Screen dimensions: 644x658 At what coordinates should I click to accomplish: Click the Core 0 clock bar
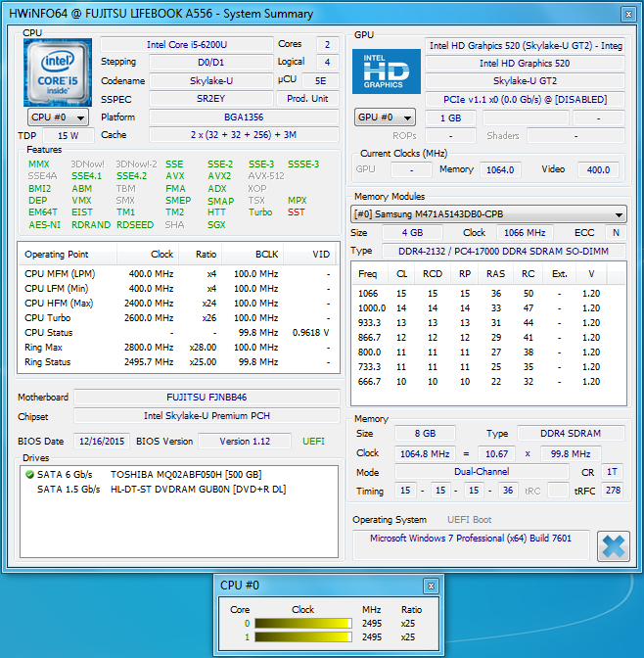click(x=303, y=624)
